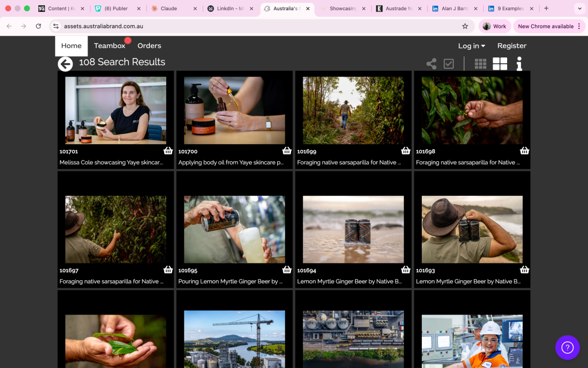Click caption 'Pouring Lemon Myrtle Ginger Beer by ...'
The height and width of the screenshot is (368, 588).
(x=231, y=281)
